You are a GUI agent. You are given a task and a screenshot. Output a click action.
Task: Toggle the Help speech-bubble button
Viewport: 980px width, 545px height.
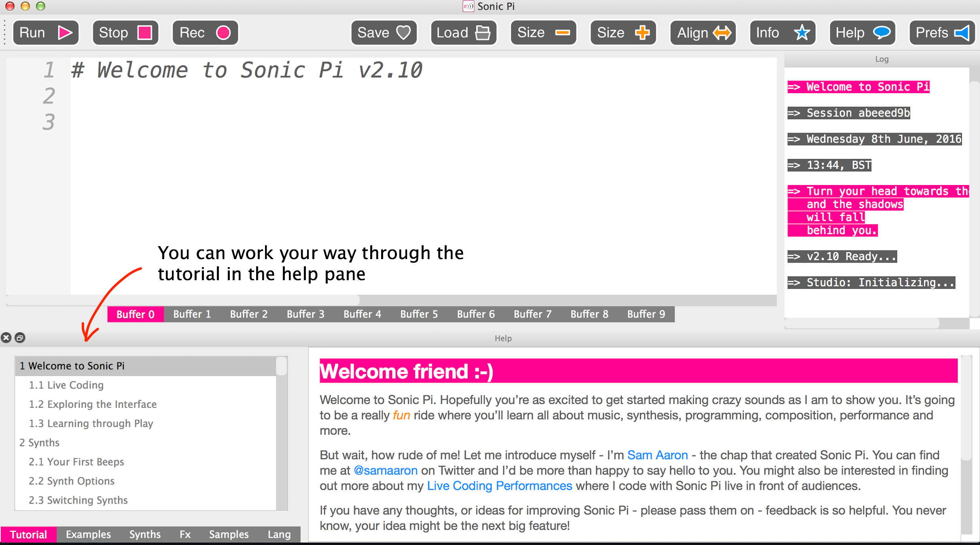click(x=863, y=32)
